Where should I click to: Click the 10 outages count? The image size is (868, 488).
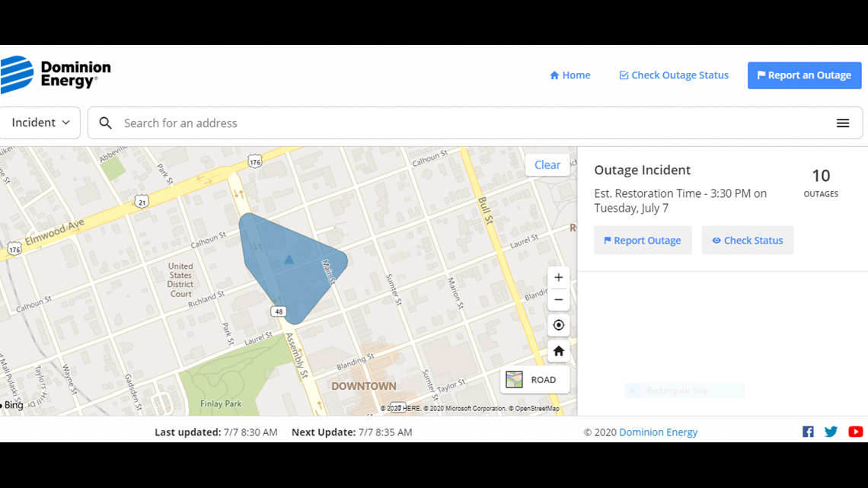coord(821,183)
